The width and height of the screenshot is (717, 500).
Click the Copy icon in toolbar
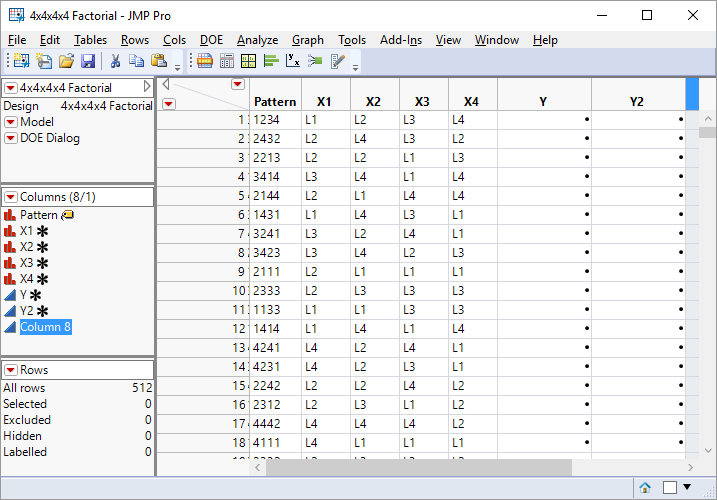136,61
